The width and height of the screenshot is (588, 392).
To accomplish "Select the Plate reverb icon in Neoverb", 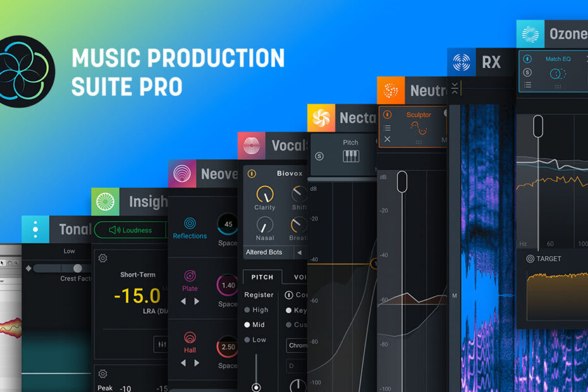I will 190,276.
